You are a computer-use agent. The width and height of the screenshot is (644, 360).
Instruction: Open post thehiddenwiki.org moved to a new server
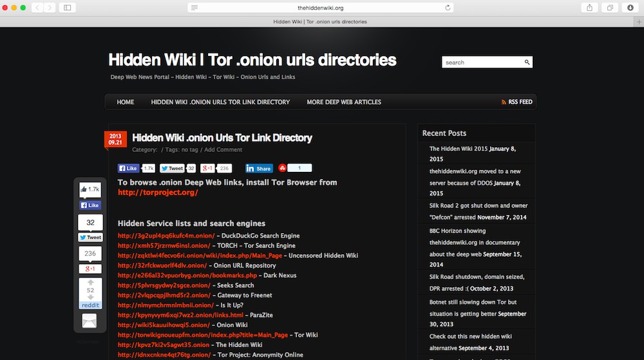coord(475,177)
